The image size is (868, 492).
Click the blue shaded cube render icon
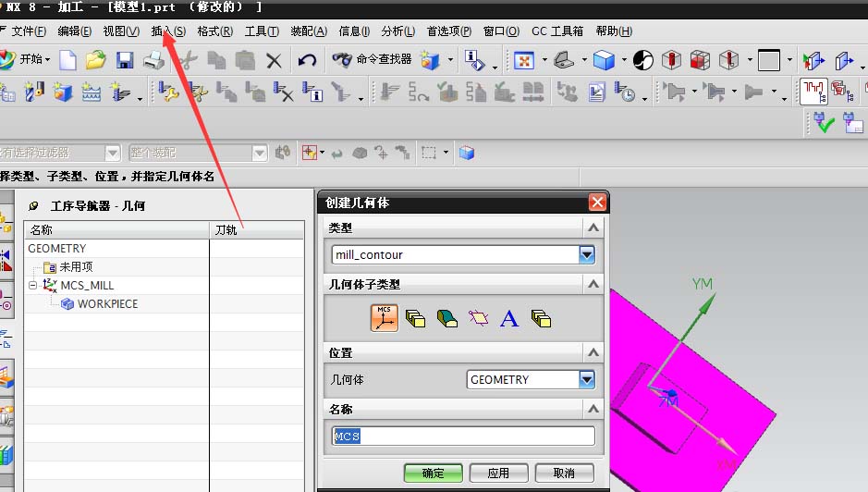[x=604, y=60]
